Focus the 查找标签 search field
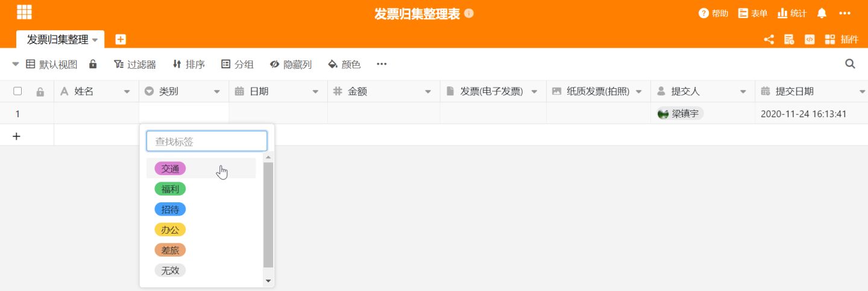This screenshot has width=868, height=291. click(x=207, y=141)
